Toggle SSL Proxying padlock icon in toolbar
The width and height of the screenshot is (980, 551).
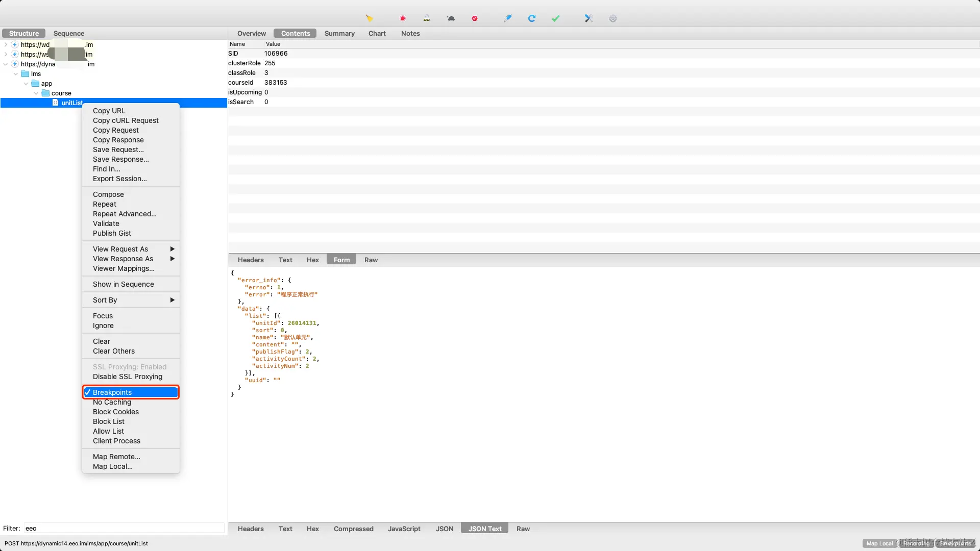tap(427, 18)
